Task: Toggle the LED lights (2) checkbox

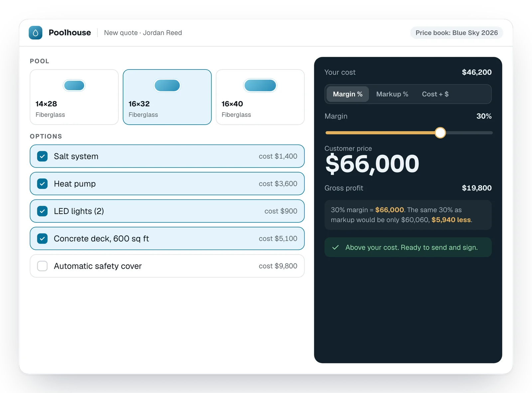Action: [x=42, y=211]
